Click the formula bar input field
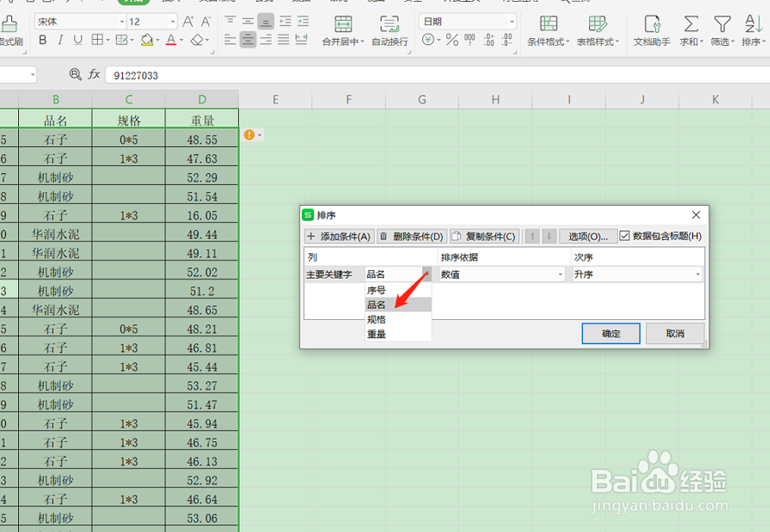The image size is (770, 532). tap(437, 75)
